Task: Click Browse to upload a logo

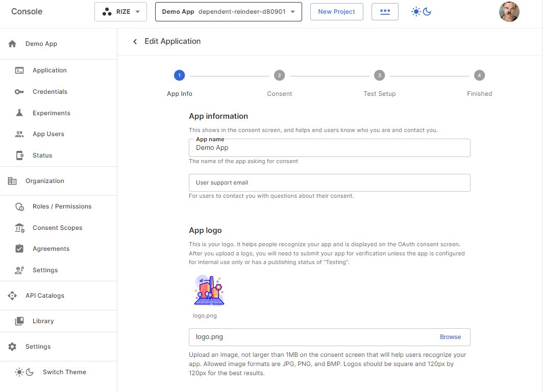Action: [450, 337]
